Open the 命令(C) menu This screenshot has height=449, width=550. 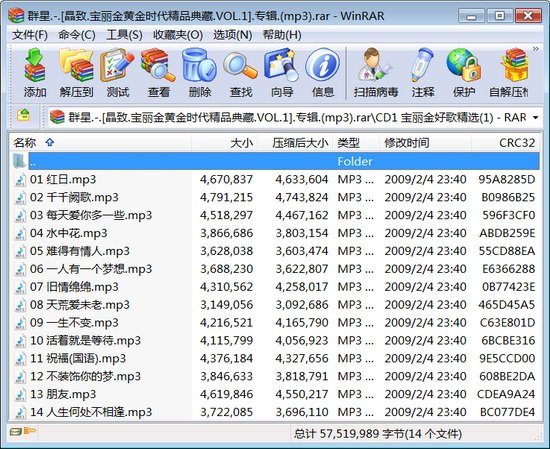pyautogui.click(x=77, y=35)
